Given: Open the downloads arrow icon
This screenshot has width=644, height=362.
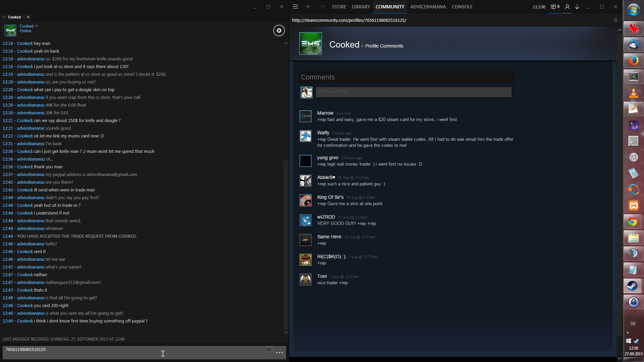Looking at the screenshot, I should pos(577,7).
